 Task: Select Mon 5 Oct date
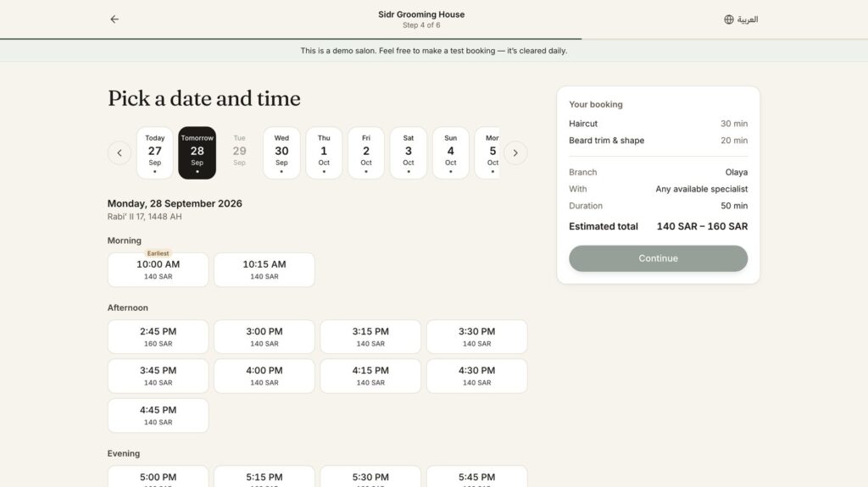[x=487, y=152]
